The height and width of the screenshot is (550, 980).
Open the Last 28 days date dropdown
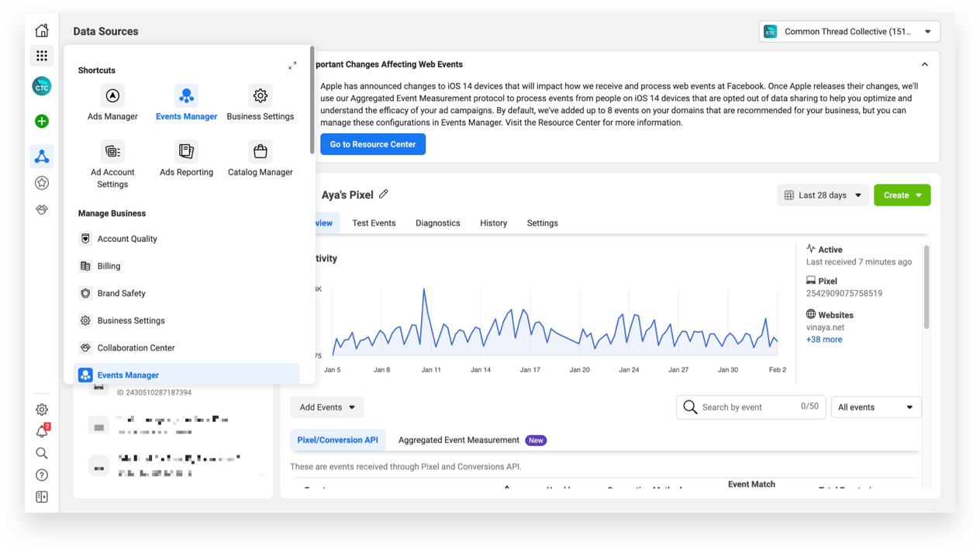(x=823, y=195)
